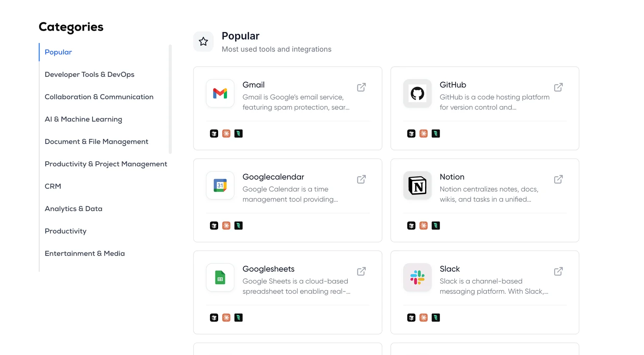Viewport: 644px width, 355px height.
Task: Click the GitHub Octocat logo
Action: pyautogui.click(x=417, y=93)
